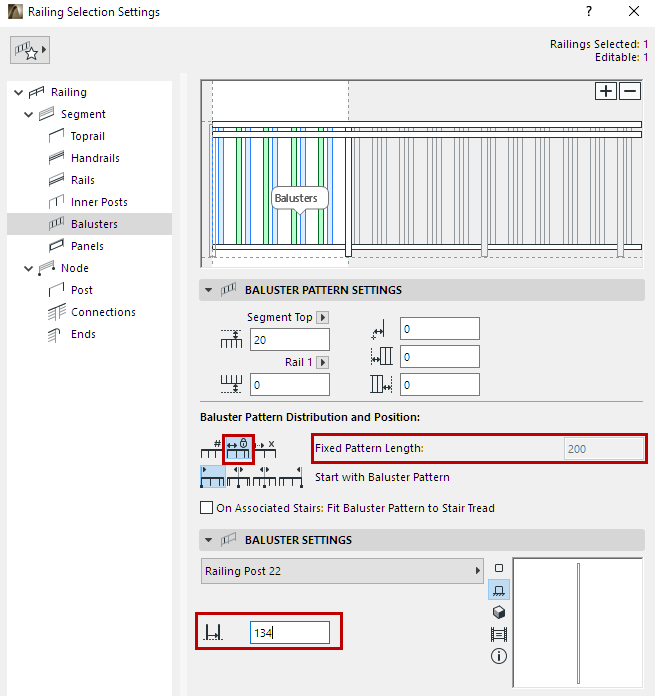Screen dimensions: 655x696
Task: Open the Railing Post 22 component selector
Action: (342, 571)
